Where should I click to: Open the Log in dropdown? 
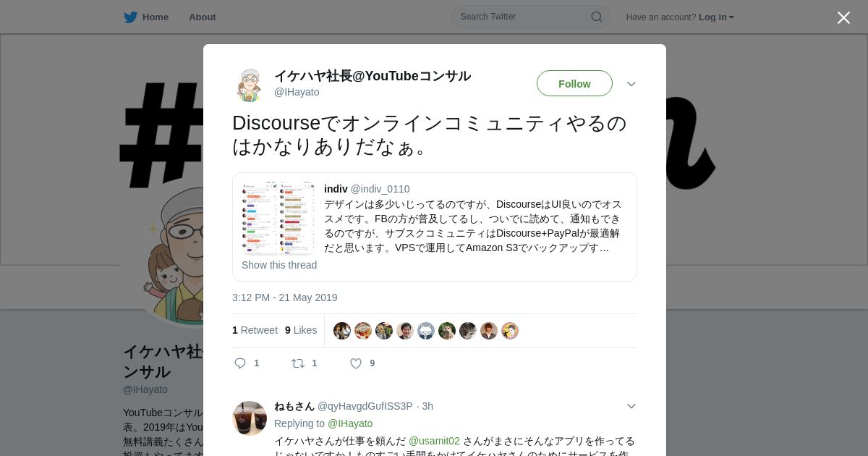coord(716,17)
